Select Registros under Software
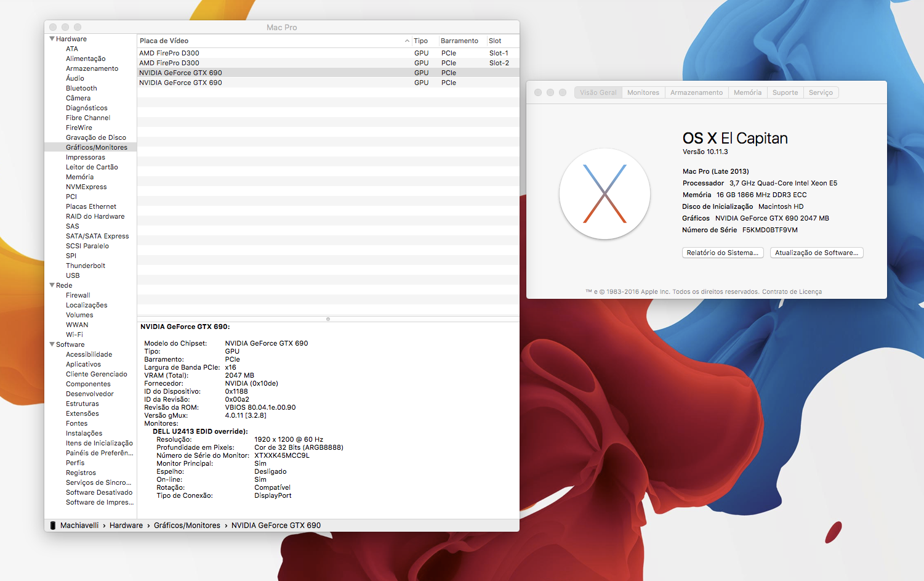This screenshot has height=581, width=924. pos(81,473)
